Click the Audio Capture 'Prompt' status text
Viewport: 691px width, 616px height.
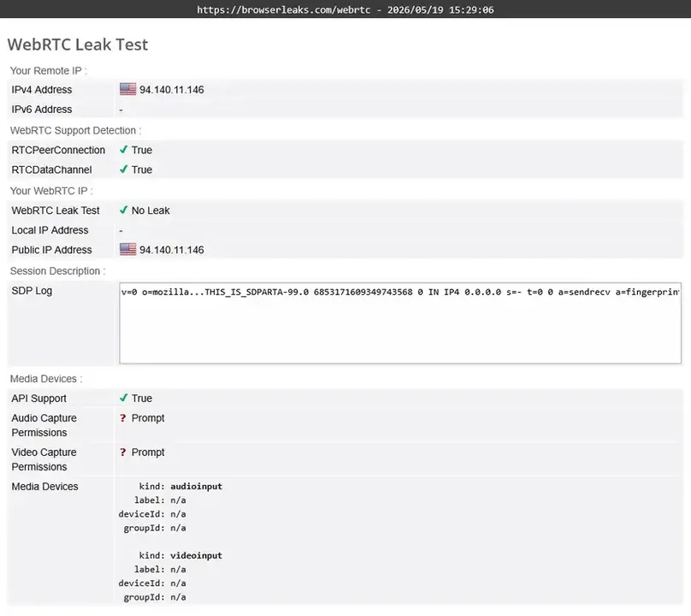(x=148, y=418)
